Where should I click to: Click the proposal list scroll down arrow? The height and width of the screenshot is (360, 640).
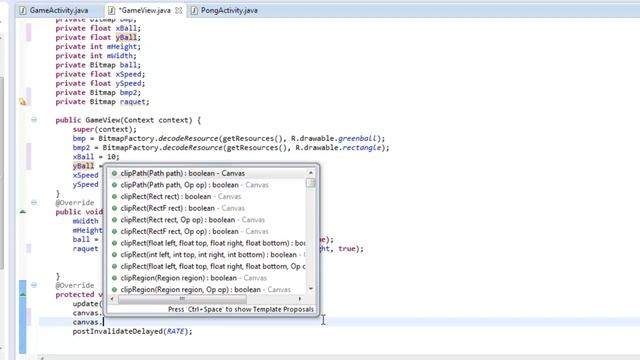tap(311, 289)
